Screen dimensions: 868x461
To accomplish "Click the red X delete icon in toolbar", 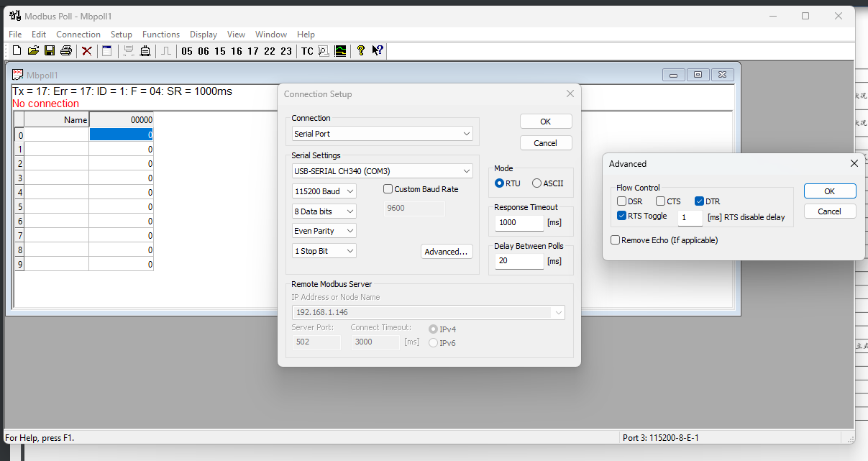I will tap(87, 51).
